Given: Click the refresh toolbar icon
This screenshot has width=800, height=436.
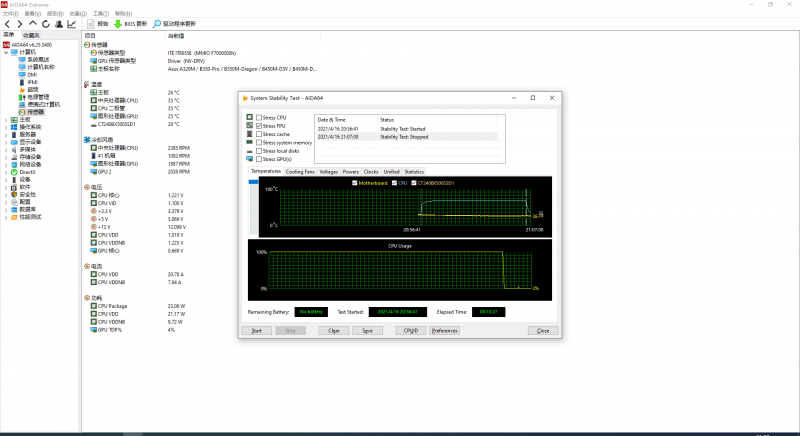Looking at the screenshot, I should click(x=46, y=24).
